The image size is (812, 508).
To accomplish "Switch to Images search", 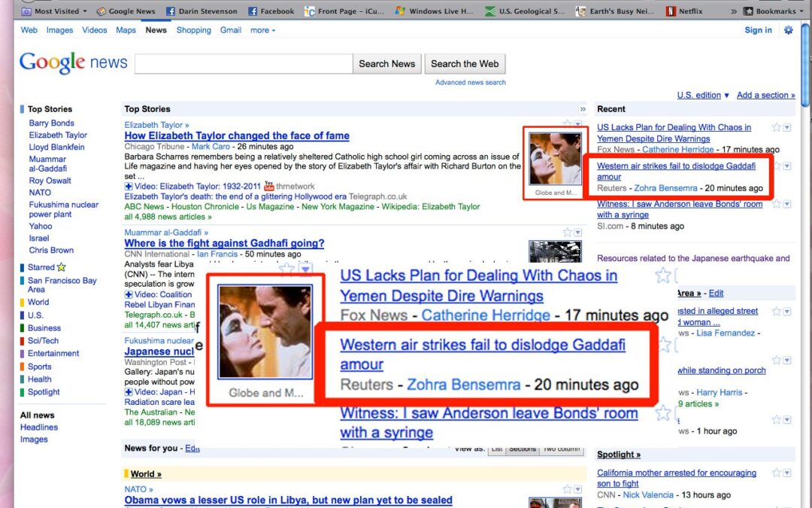I will (x=59, y=30).
